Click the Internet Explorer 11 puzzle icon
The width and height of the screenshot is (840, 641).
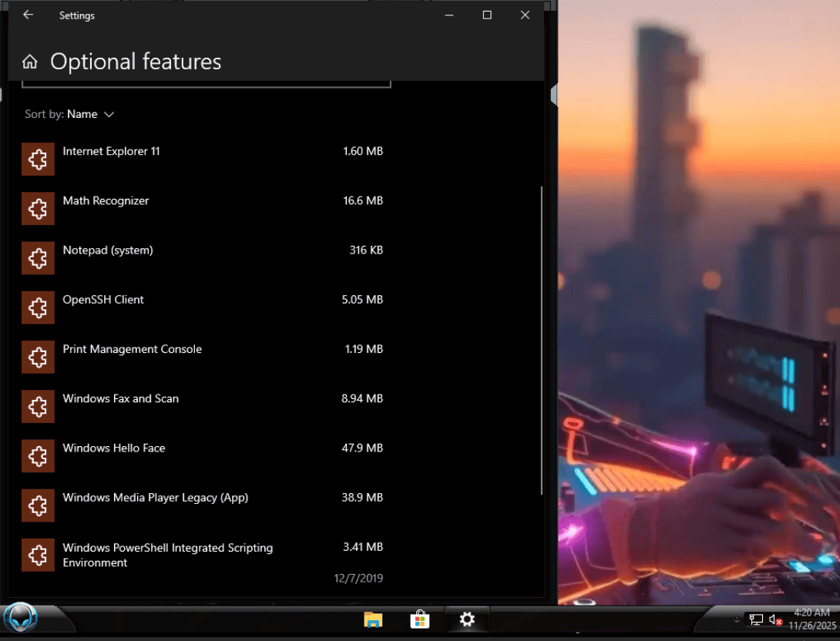(38, 159)
